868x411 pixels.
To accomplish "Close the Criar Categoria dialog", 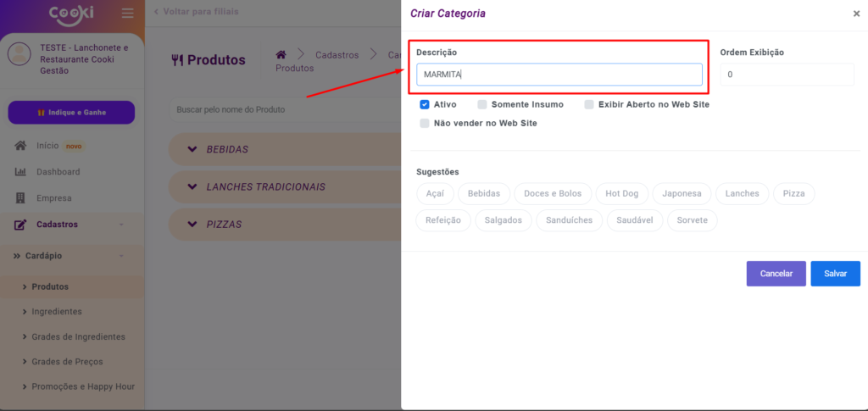I will (x=855, y=14).
